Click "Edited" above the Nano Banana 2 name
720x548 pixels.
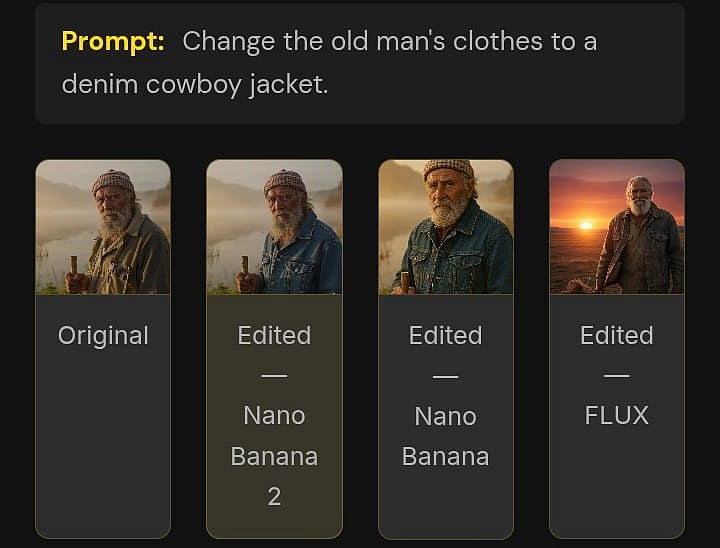click(274, 335)
